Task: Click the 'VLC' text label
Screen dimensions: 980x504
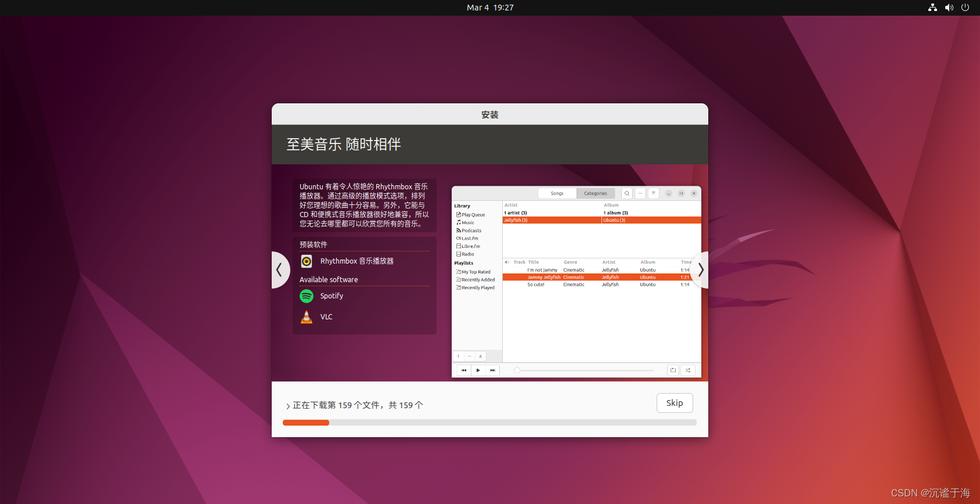Action: point(326,317)
